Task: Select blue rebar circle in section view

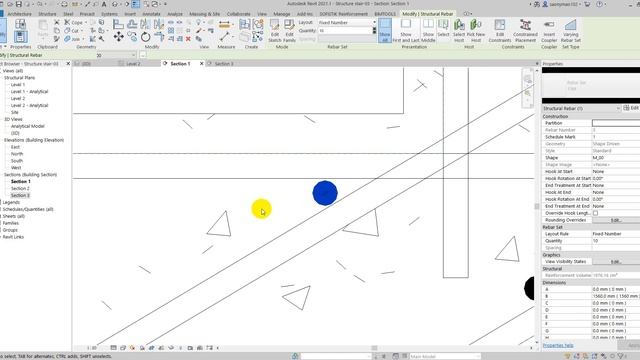Action: (325, 193)
